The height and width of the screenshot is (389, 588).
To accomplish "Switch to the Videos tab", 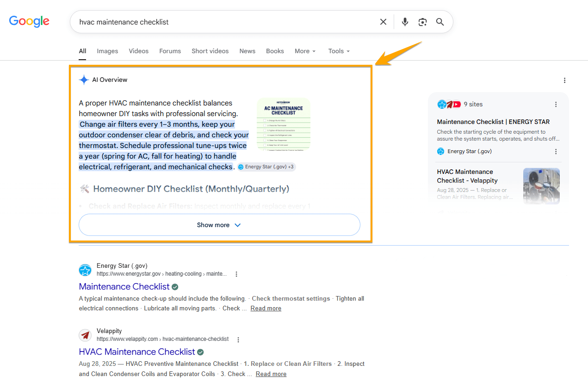I will [x=139, y=51].
